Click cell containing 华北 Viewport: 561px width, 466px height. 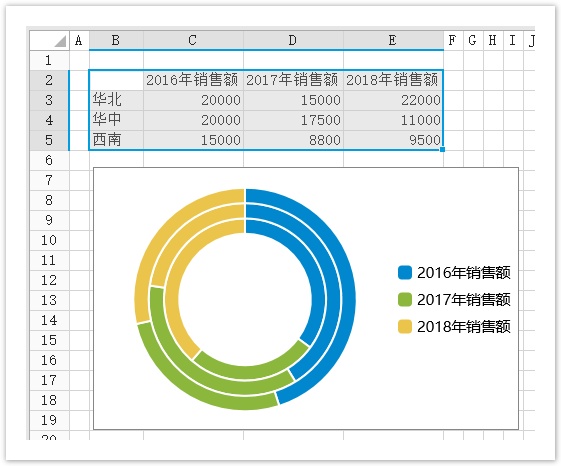coord(116,100)
